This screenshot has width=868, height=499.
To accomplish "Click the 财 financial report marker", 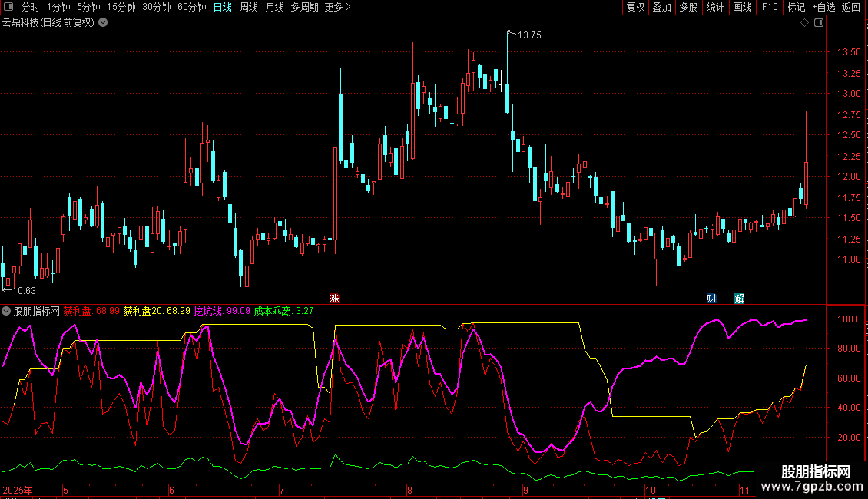I will [x=712, y=298].
